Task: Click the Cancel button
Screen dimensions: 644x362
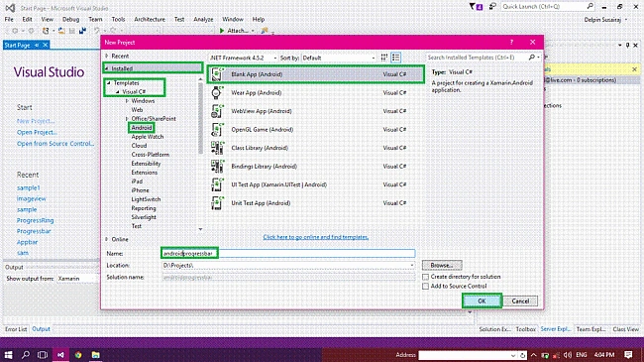Action: point(520,302)
